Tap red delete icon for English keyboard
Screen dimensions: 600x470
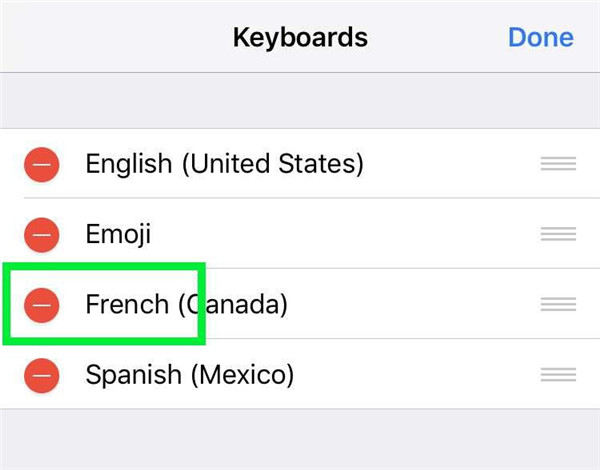click(42, 163)
